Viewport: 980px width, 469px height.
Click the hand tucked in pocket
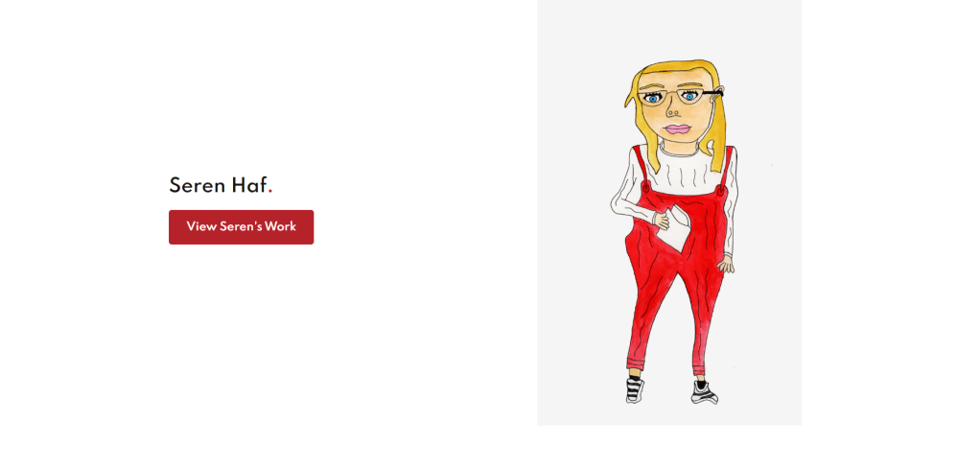coord(661,221)
